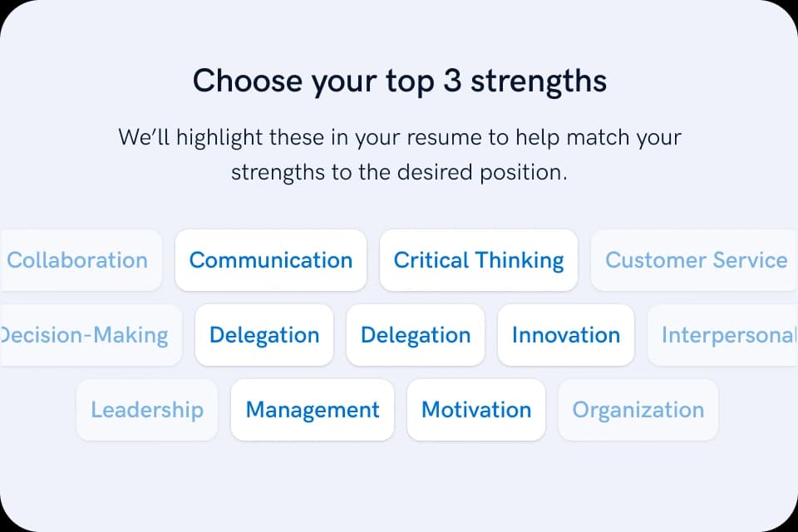Image resolution: width=798 pixels, height=532 pixels.
Task: Enable the Organization strength
Action: pos(638,410)
